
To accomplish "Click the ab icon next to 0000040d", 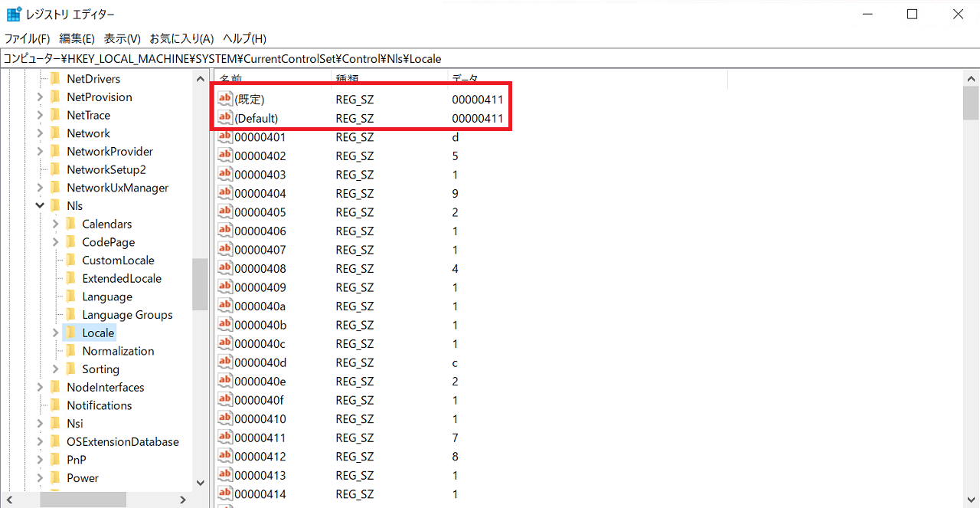I will 225,362.
